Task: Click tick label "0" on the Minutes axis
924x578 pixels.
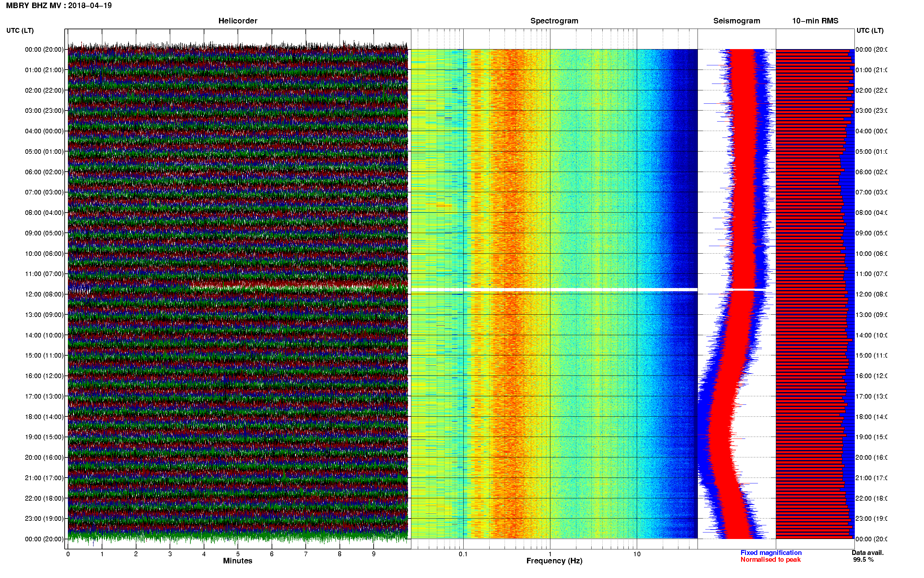Action: (x=68, y=554)
